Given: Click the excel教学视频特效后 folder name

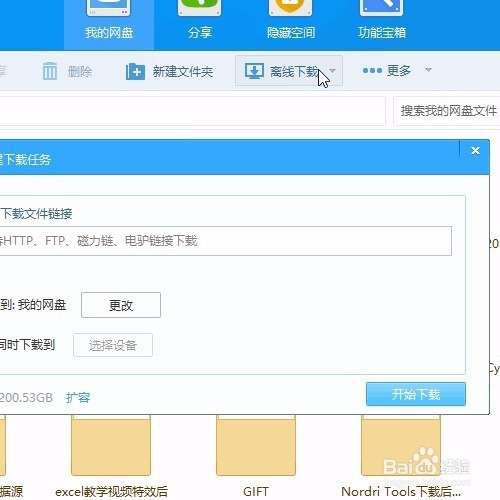Looking at the screenshot, I should [x=111, y=492].
